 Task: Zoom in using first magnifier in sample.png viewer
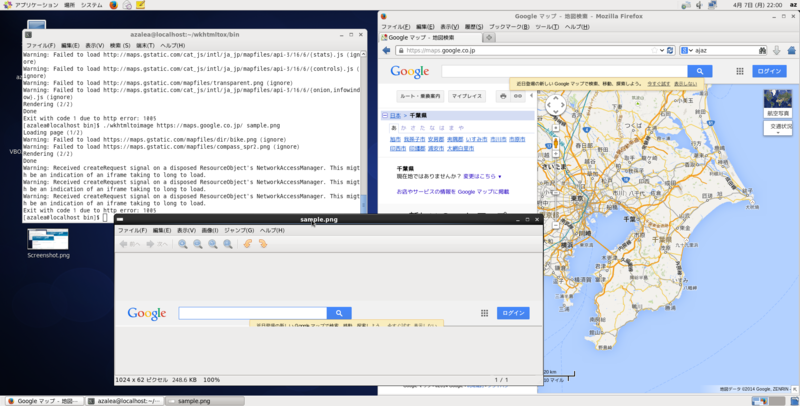[183, 244]
